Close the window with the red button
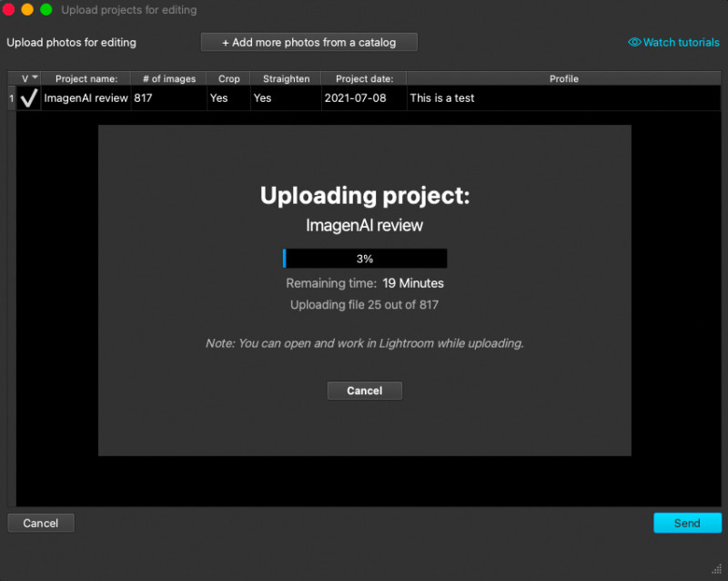The width and height of the screenshot is (728, 581). tap(9, 9)
